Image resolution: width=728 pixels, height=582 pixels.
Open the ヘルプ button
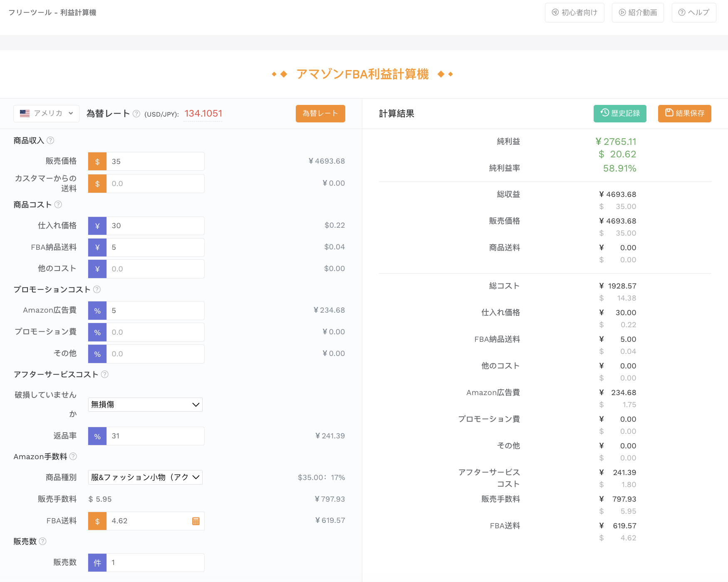pos(694,12)
